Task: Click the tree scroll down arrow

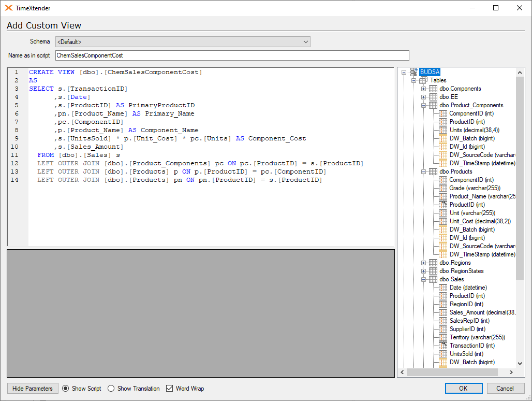Action: pos(520,363)
